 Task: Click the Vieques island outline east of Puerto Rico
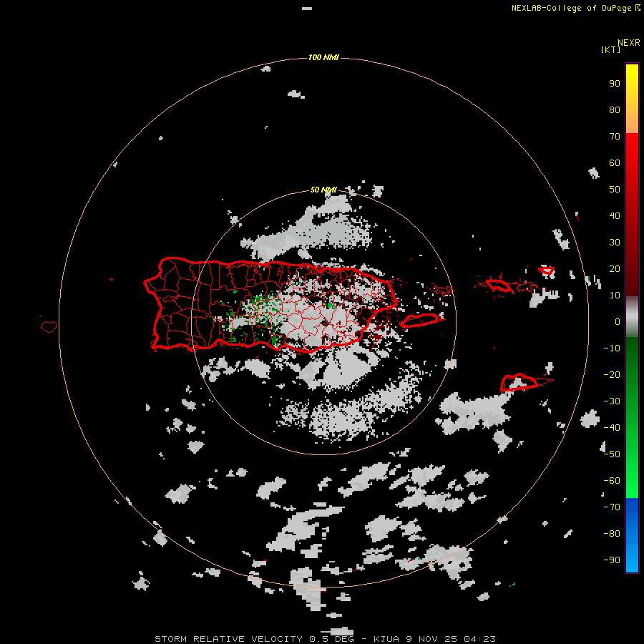tap(420, 321)
